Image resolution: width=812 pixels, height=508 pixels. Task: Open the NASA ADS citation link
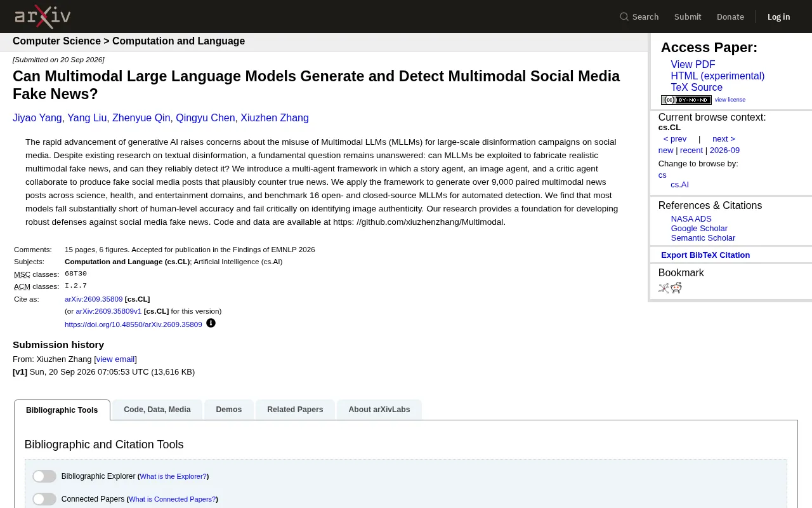tap(691, 219)
